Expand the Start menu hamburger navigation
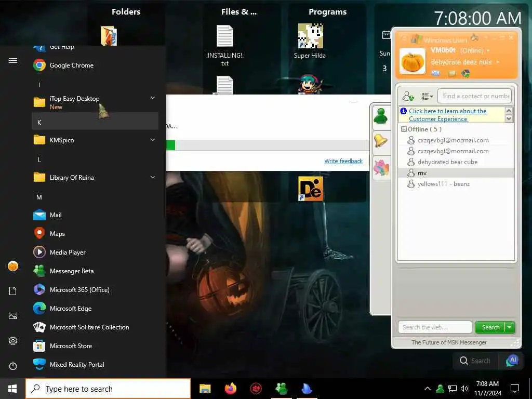 pyautogui.click(x=13, y=60)
